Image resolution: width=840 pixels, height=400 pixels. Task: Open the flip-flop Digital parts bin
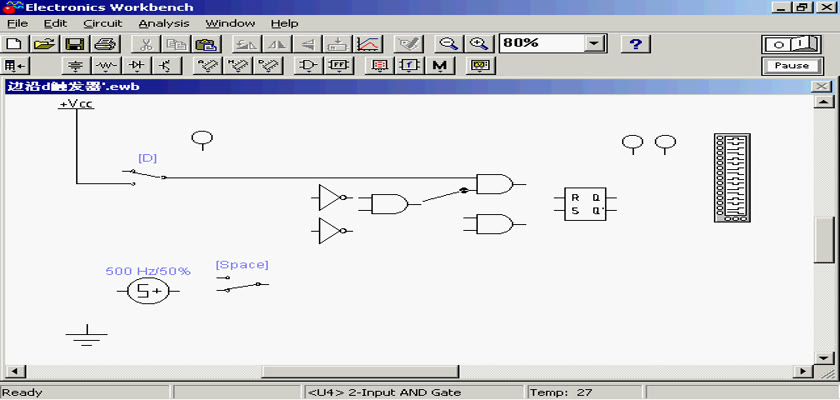coord(339,65)
